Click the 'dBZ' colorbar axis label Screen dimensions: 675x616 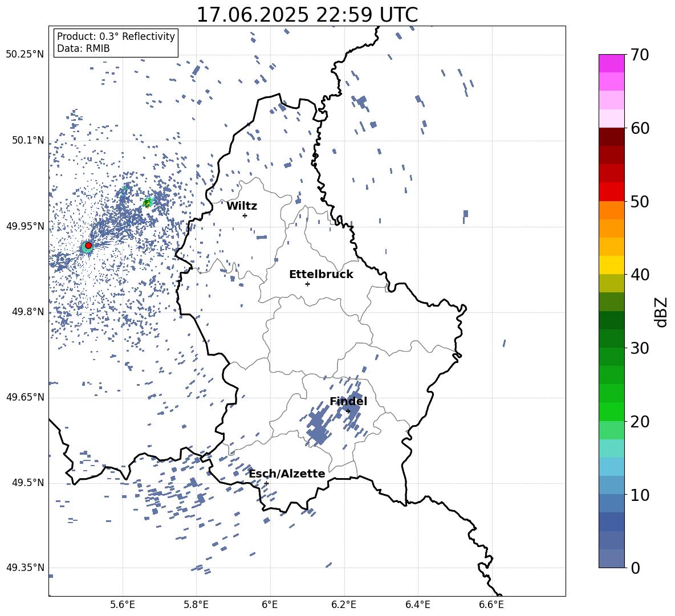[x=661, y=312]
